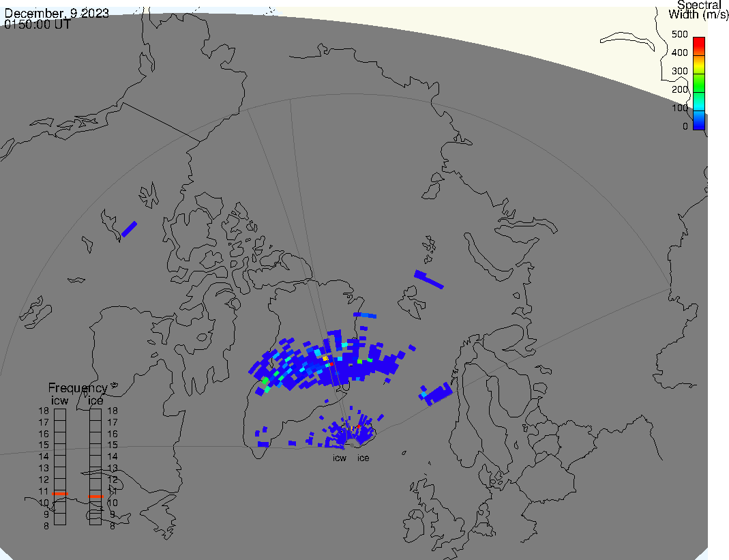729x560 pixels.
Task: Select the 18 label left of the icw bar
Action: (x=44, y=411)
